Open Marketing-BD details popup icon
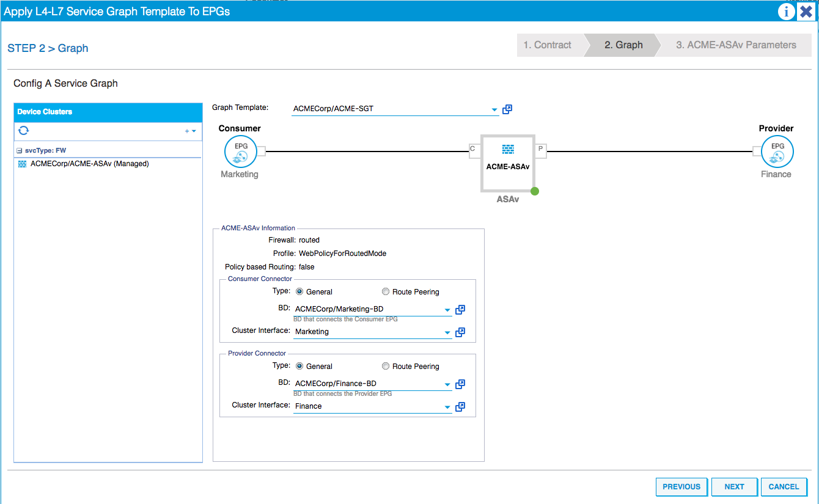 pos(460,310)
